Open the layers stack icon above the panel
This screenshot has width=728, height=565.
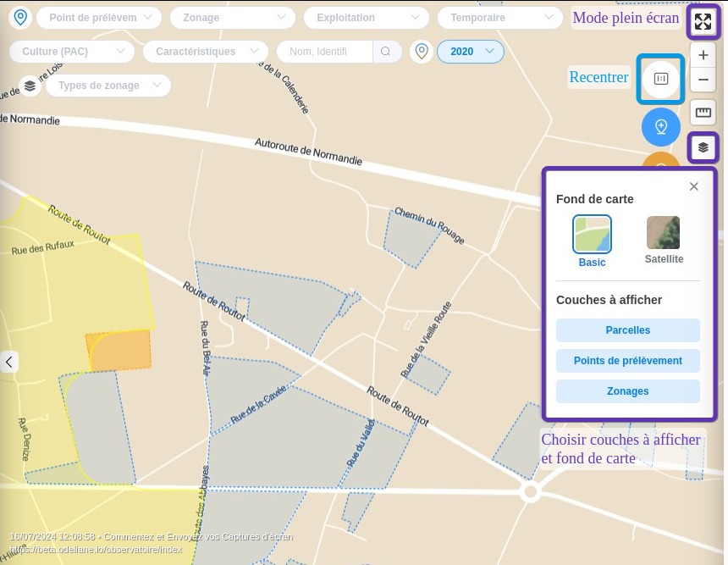pyautogui.click(x=703, y=147)
